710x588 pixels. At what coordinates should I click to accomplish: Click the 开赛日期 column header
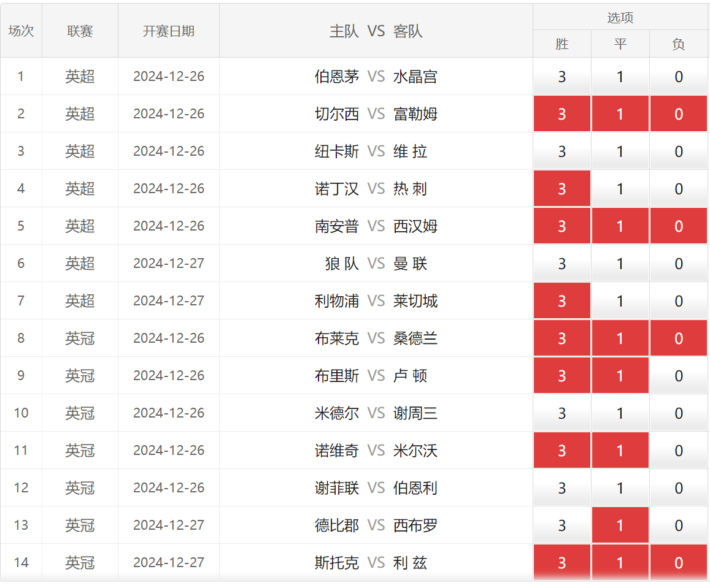(x=168, y=31)
